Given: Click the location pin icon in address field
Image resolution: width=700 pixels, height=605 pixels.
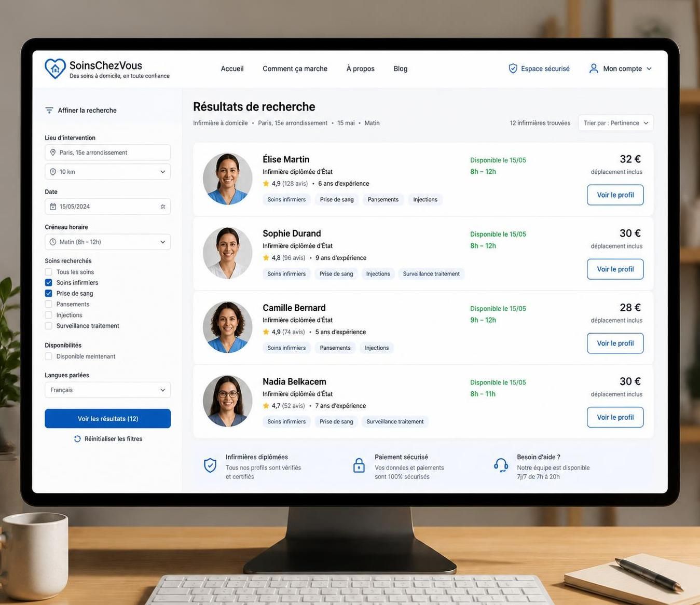Looking at the screenshot, I should pyautogui.click(x=52, y=153).
